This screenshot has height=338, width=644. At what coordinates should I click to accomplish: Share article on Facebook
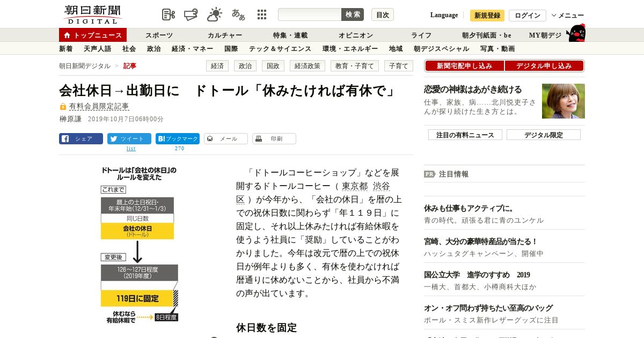[x=81, y=139]
